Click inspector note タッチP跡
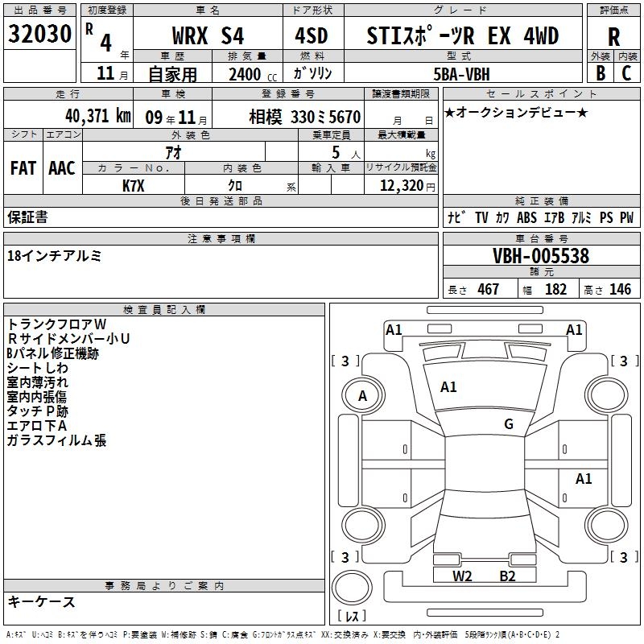Screen dimensions: 644x644 tap(37, 411)
